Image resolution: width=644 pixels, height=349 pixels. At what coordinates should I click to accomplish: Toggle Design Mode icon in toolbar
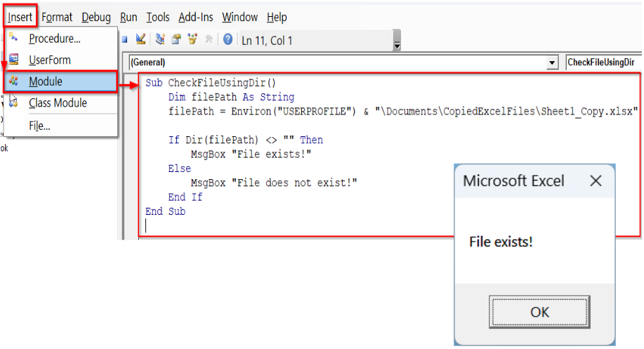coord(140,40)
